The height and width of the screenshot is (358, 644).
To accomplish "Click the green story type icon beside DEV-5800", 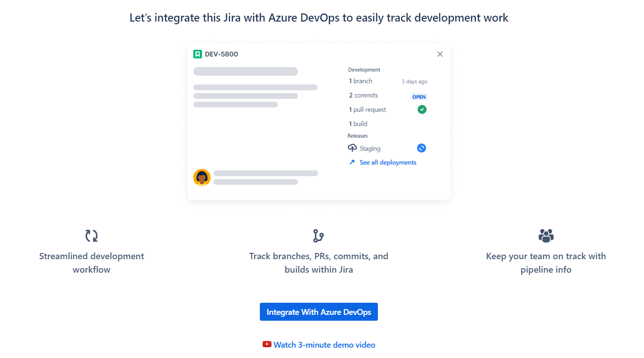I will pyautogui.click(x=197, y=54).
